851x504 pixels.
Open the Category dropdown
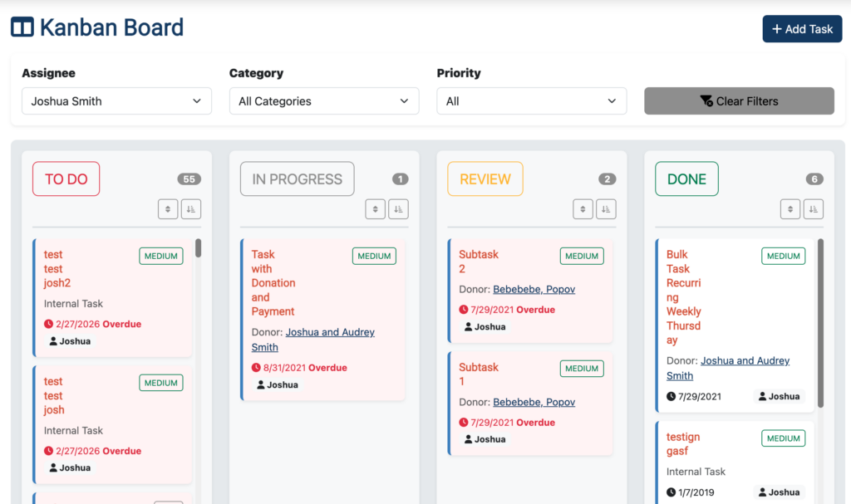[323, 100]
